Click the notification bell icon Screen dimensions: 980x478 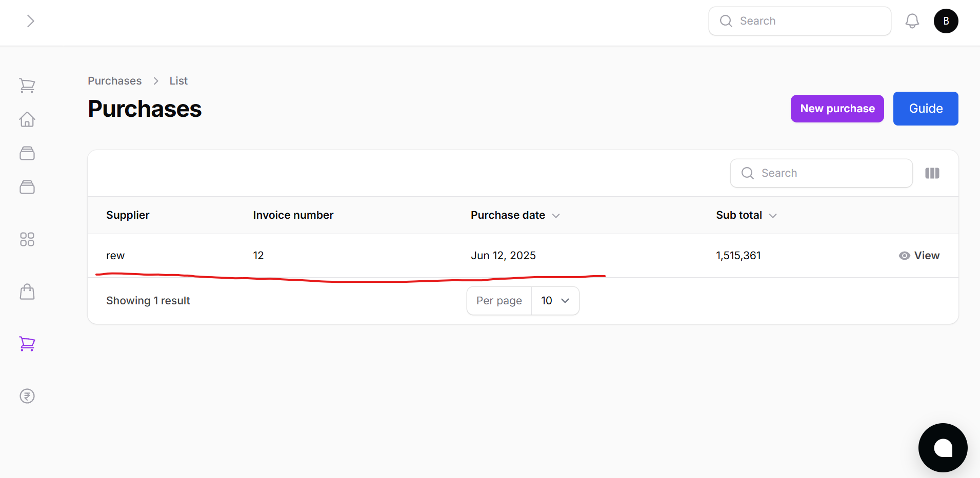913,21
